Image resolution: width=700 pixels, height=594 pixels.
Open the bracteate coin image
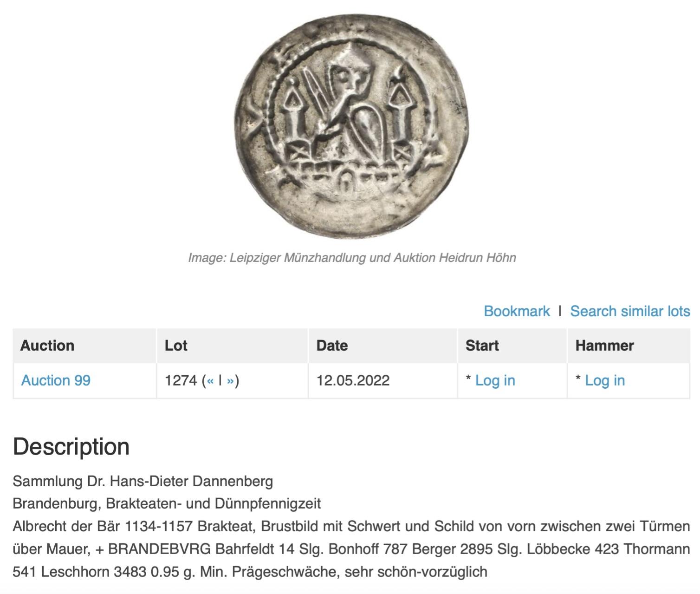coord(352,126)
